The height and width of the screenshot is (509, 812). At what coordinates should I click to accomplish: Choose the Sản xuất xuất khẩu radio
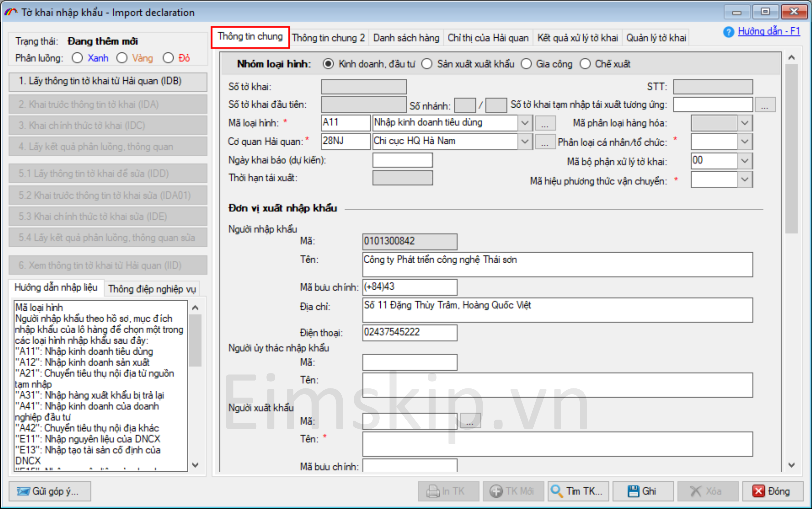[x=427, y=64]
